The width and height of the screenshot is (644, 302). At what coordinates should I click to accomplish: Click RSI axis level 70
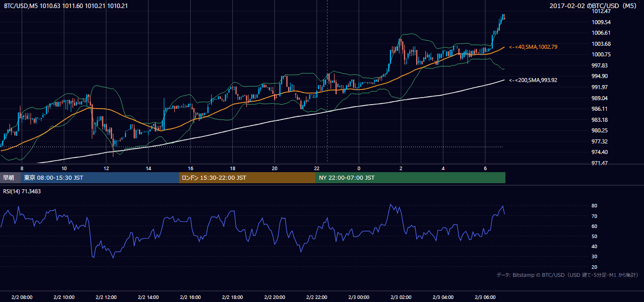pyautogui.click(x=595, y=216)
